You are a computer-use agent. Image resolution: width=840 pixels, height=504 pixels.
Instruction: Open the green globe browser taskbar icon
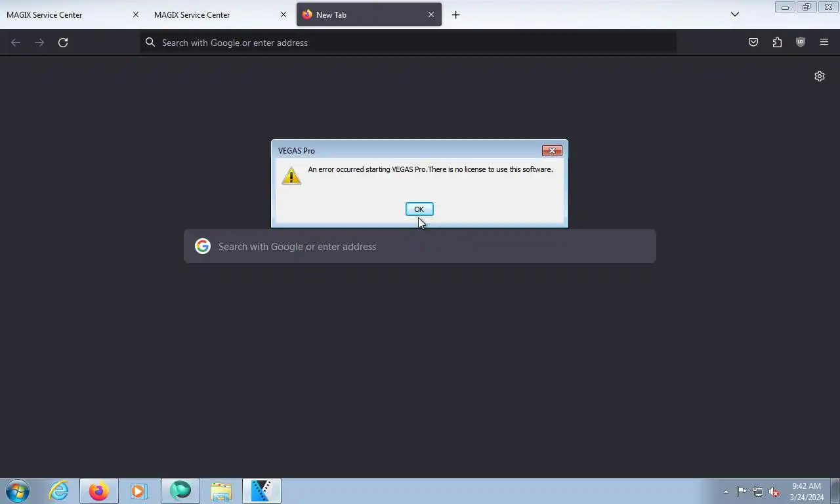(180, 491)
